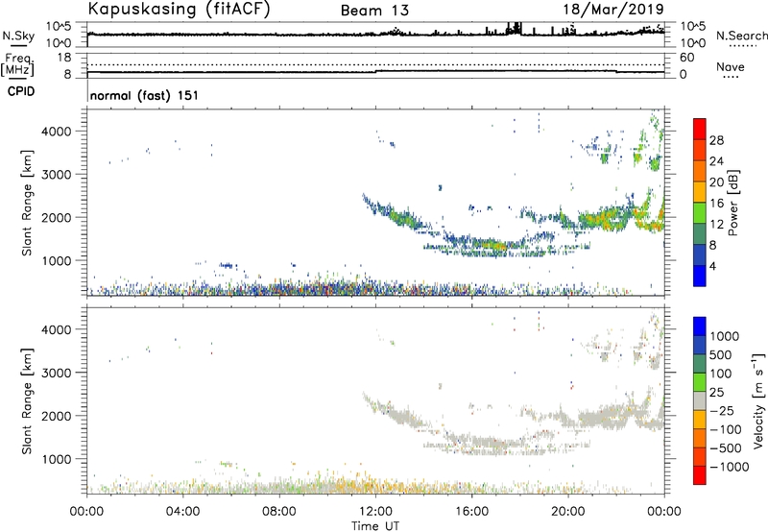Image resolution: width=768 pixels, height=532 pixels.
Task: Click the "16" label on the Power colorbar
Action: [716, 204]
